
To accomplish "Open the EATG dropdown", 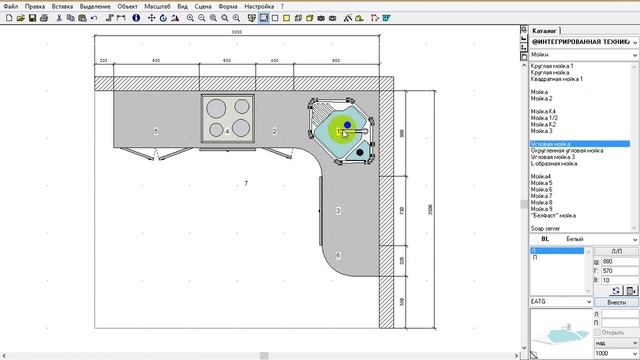I will coord(561,302).
